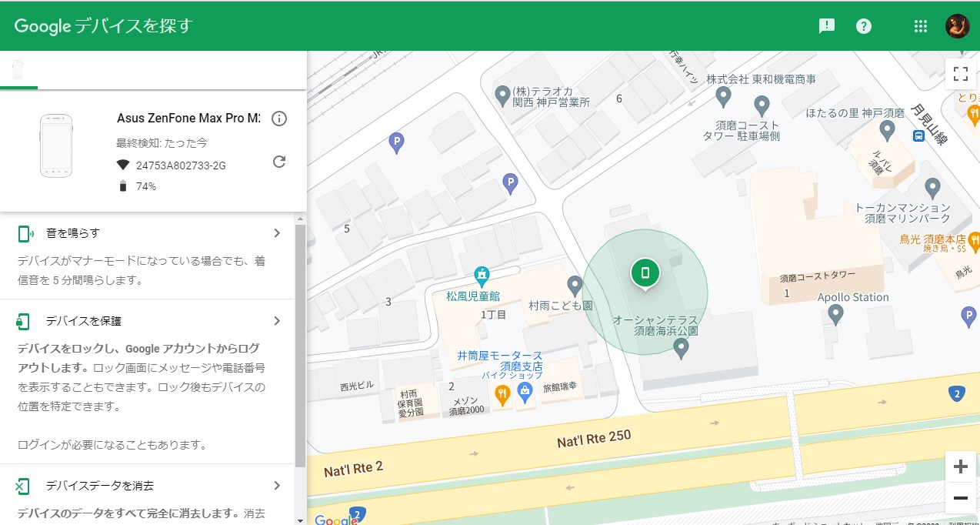Select the device tab thumbnail
Image resolution: width=980 pixels, height=525 pixels.
point(18,70)
